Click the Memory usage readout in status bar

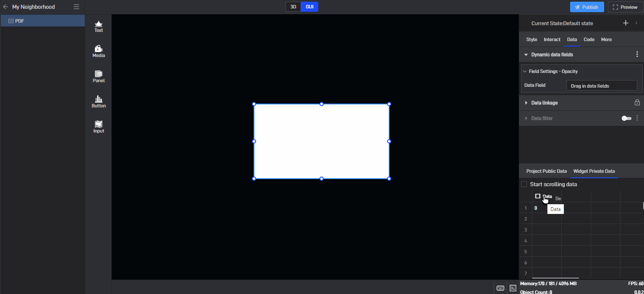point(548,284)
